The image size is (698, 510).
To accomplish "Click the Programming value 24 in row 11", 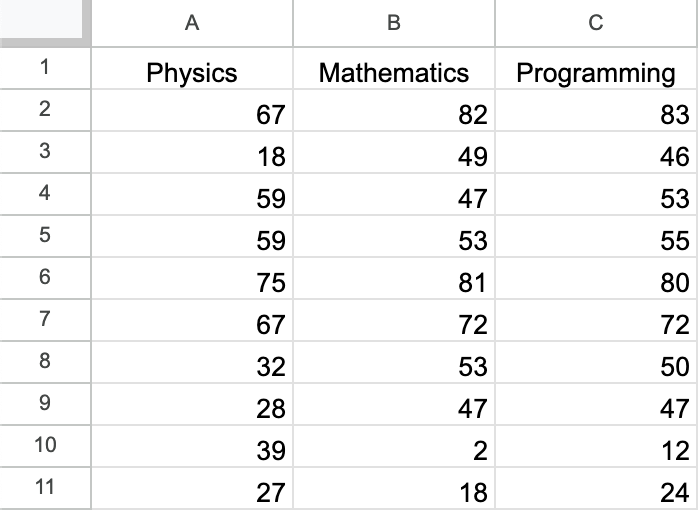I will 596,492.
